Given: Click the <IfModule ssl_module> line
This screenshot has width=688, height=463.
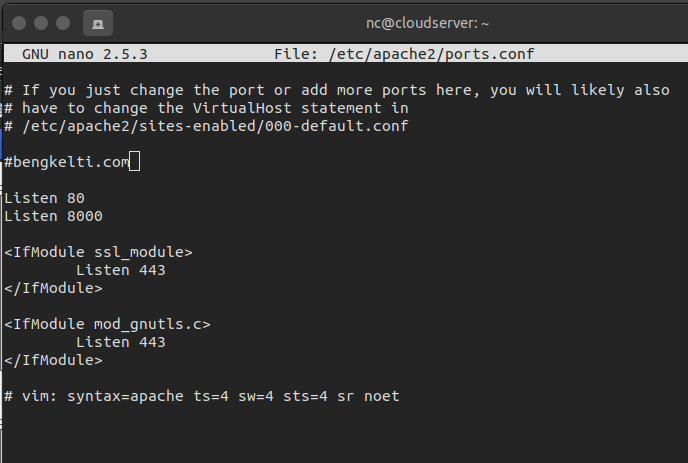Looking at the screenshot, I should (98, 252).
